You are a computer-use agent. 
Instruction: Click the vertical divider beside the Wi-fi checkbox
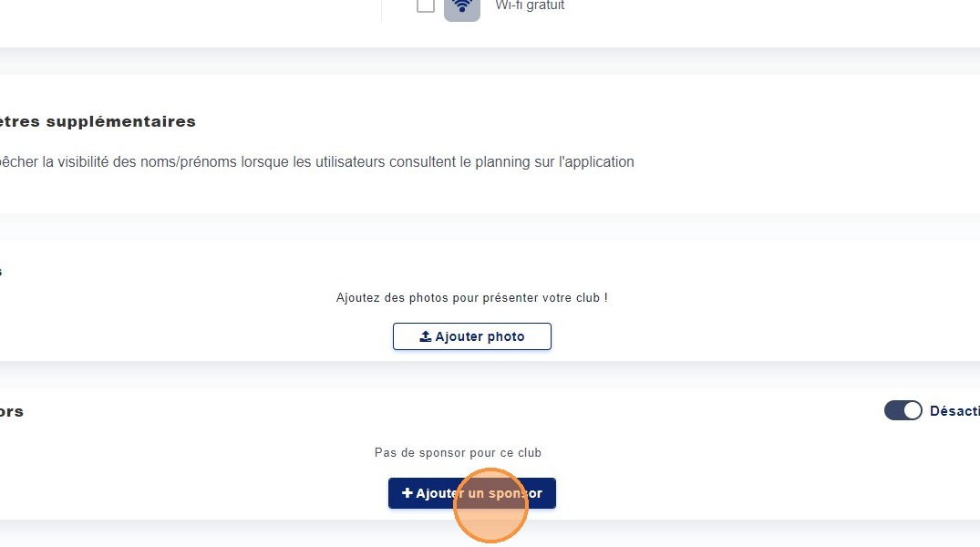coord(381,9)
